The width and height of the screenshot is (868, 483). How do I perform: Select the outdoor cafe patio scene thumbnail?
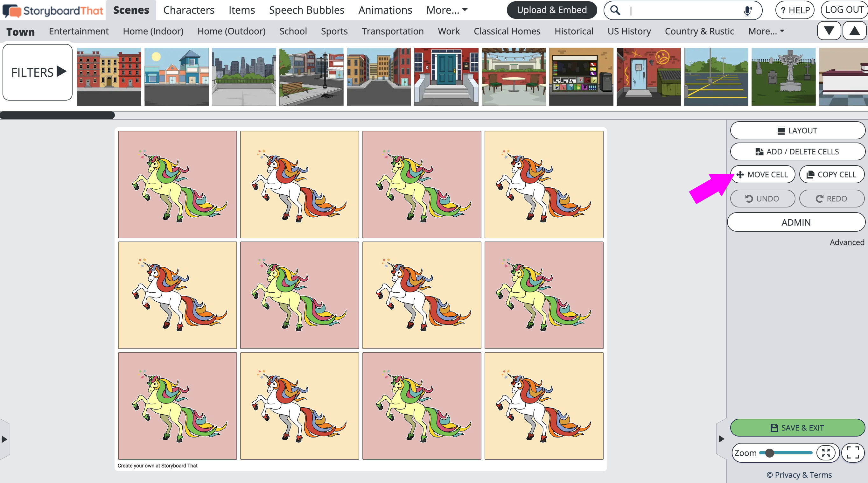tap(514, 76)
